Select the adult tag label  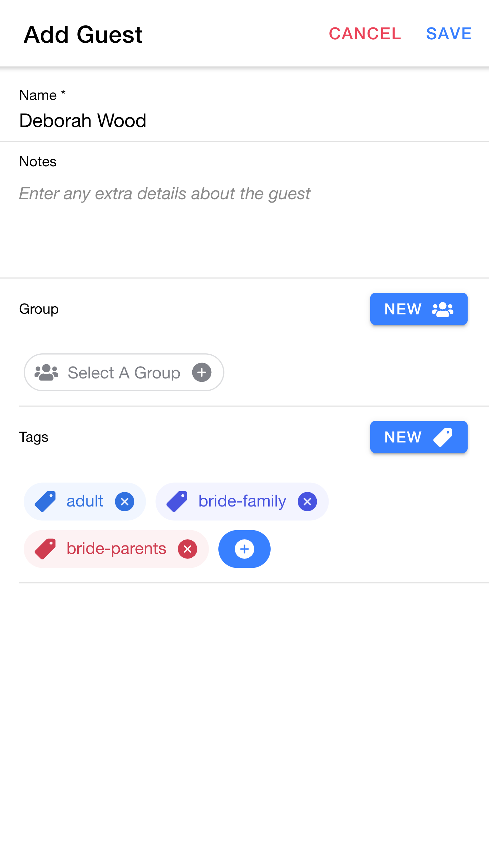[85, 501]
